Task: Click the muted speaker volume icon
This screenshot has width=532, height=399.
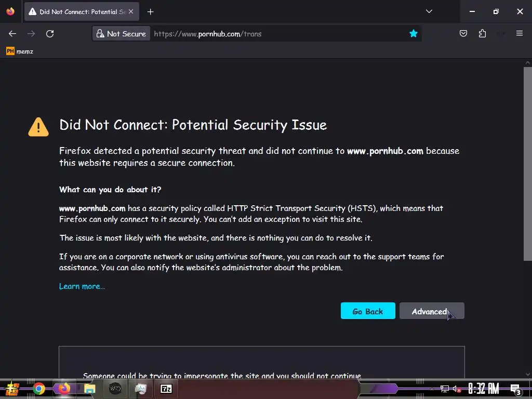Action: point(457,389)
